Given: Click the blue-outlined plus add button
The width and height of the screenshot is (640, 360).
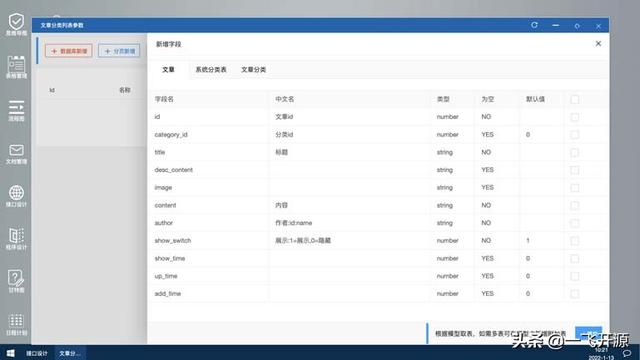Looking at the screenshot, I should [119, 51].
